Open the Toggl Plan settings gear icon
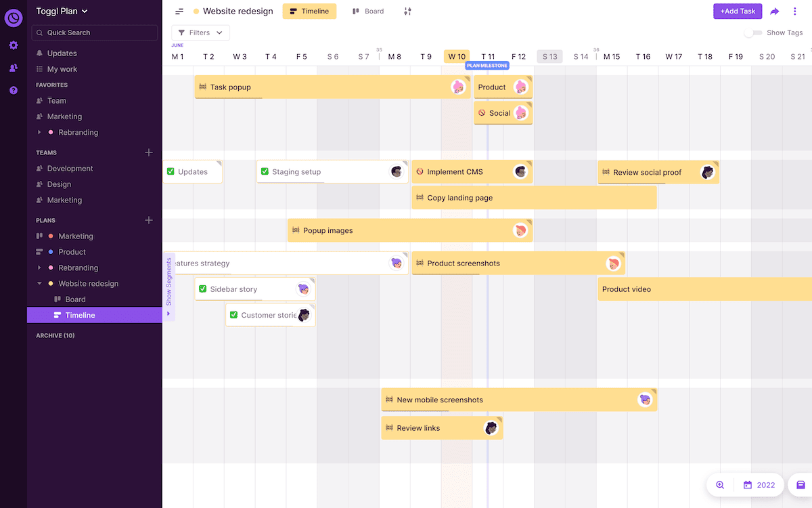Screen dimensions: 812x508 14,45
